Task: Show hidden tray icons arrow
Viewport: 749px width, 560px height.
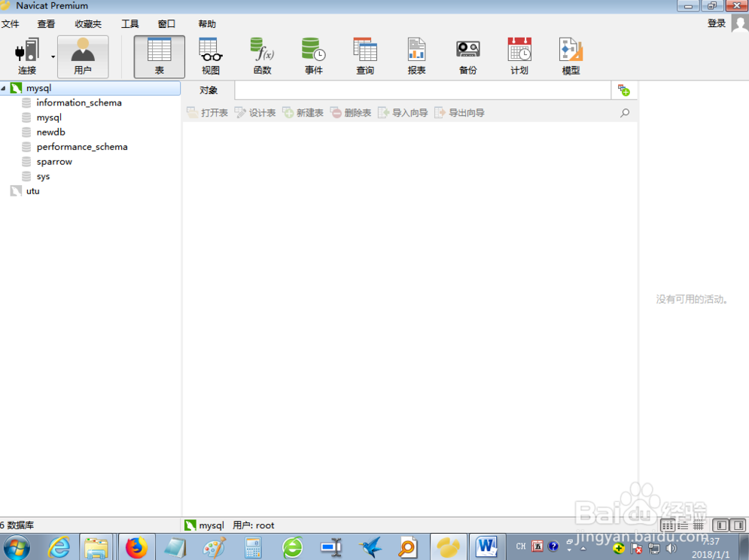Action: (583, 549)
